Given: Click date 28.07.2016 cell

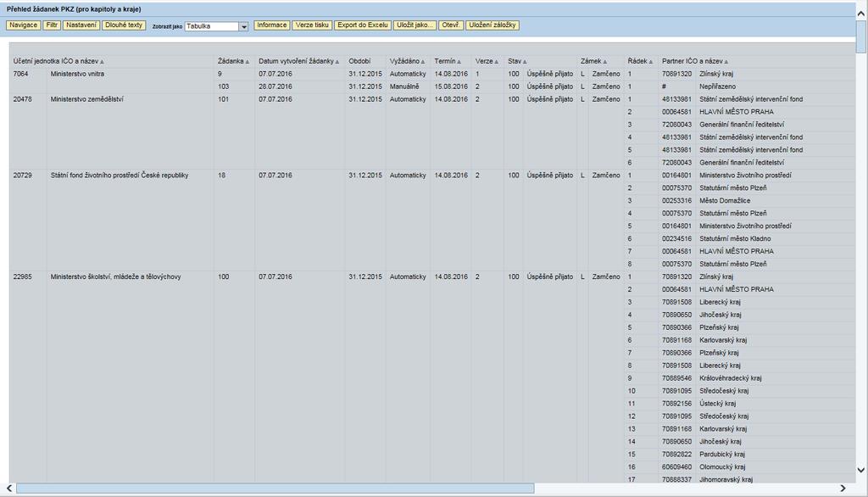Looking at the screenshot, I should tap(275, 87).
